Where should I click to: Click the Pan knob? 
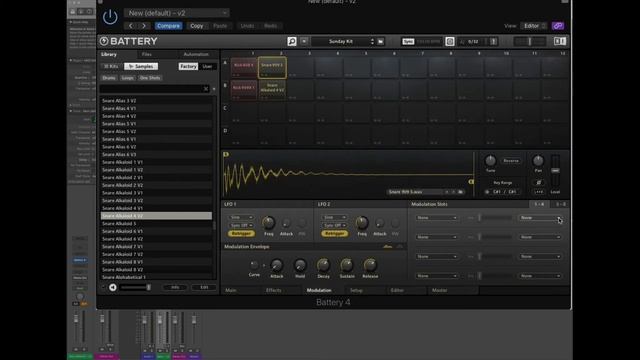pyautogui.click(x=538, y=161)
